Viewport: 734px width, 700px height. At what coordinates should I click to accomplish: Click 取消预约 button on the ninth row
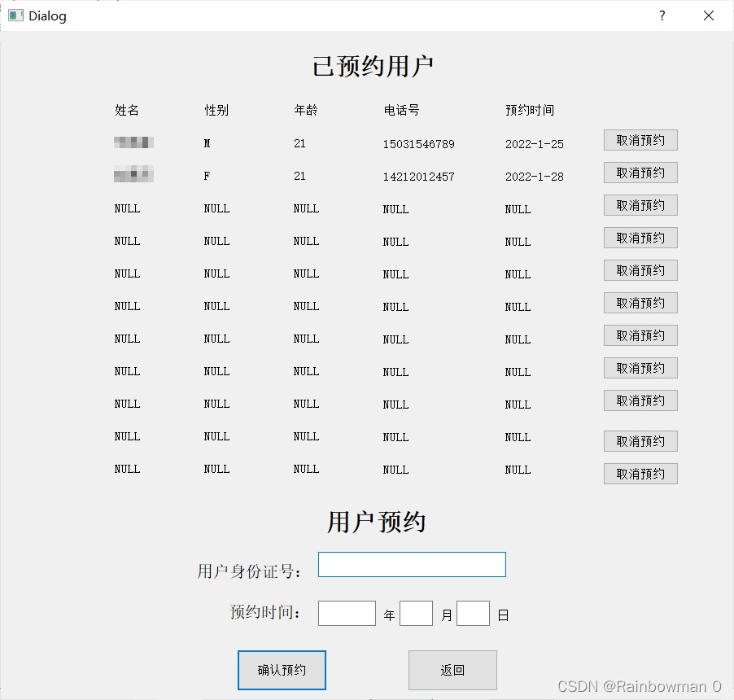pyautogui.click(x=640, y=400)
